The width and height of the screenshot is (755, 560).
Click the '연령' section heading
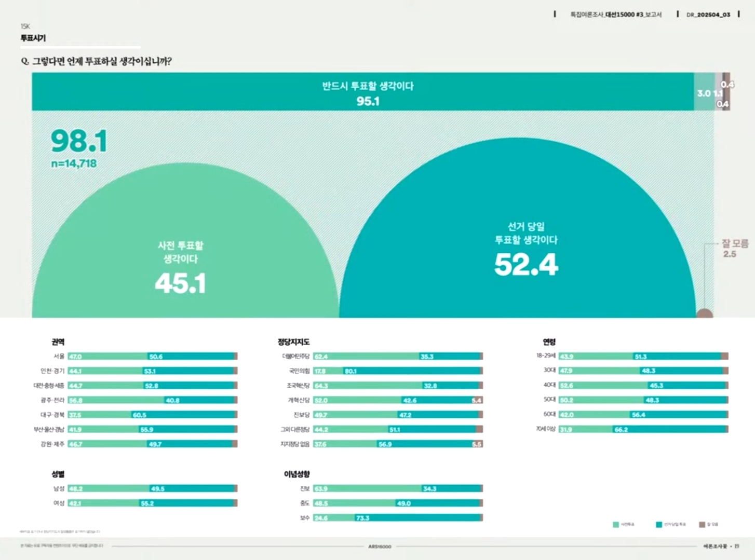tap(549, 342)
